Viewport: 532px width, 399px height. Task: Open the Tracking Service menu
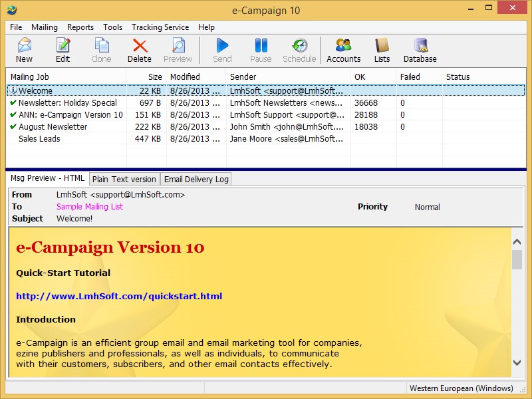[160, 27]
